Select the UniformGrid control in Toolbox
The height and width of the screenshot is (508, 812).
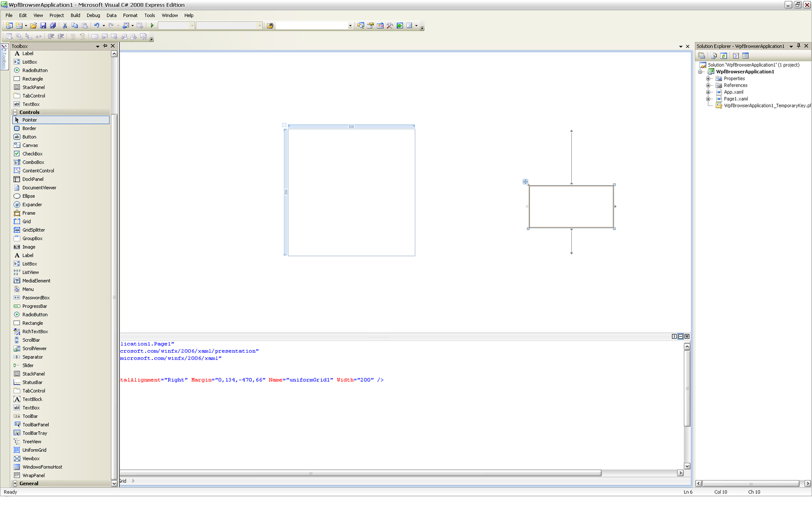pos(34,450)
